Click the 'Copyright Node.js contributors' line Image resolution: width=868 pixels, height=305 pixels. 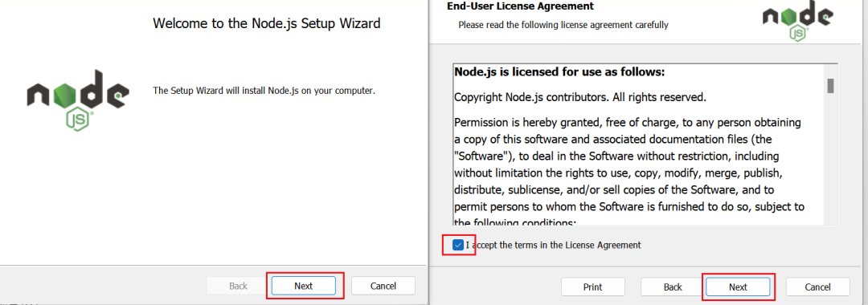(580, 98)
